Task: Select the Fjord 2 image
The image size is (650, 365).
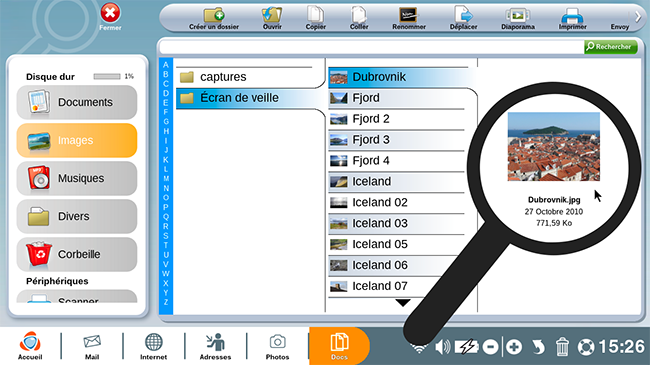Action: click(x=397, y=119)
